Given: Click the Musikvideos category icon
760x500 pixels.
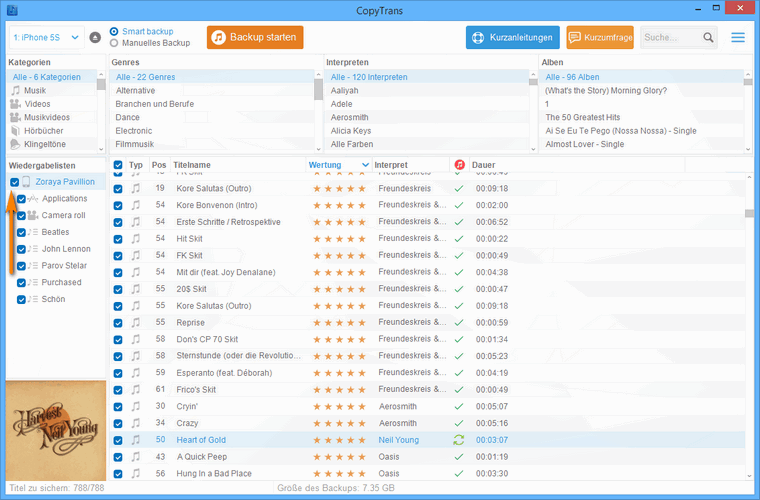Looking at the screenshot, I should pos(16,117).
